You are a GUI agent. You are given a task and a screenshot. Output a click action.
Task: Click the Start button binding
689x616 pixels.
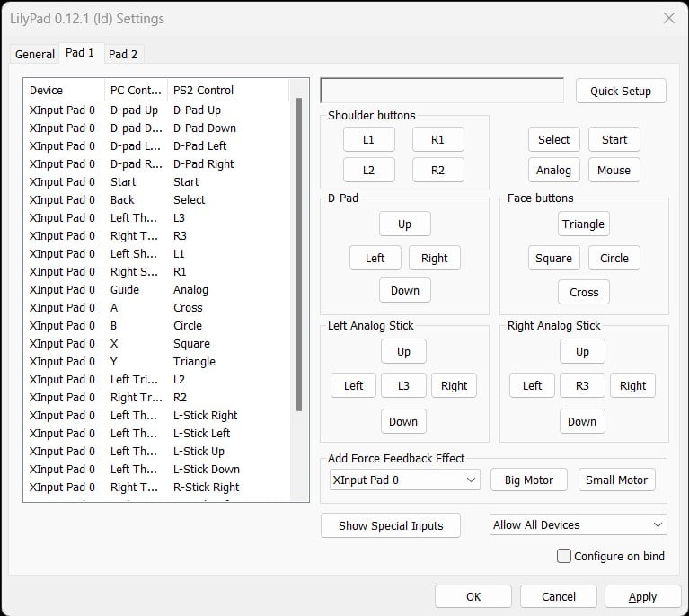[x=614, y=140]
